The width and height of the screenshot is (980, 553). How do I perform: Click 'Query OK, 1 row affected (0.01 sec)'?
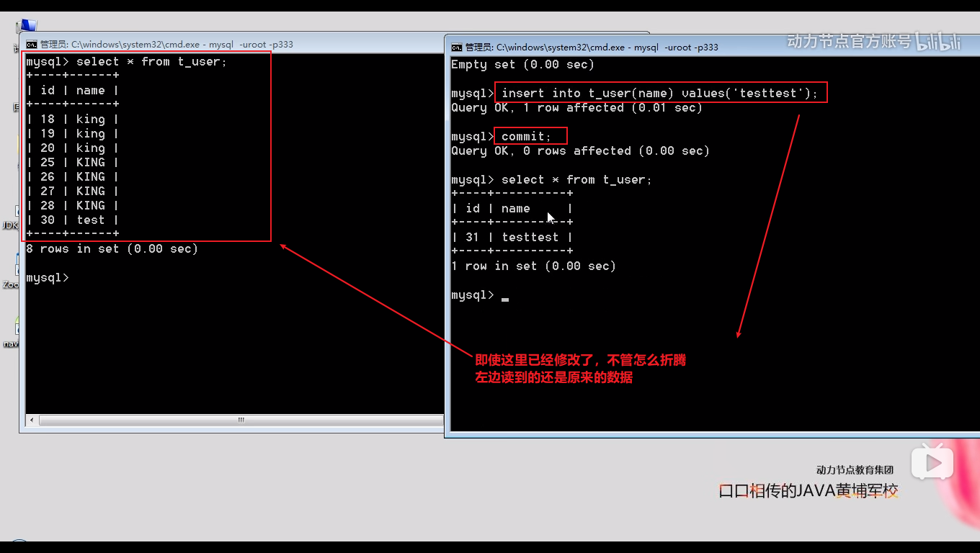[576, 108]
